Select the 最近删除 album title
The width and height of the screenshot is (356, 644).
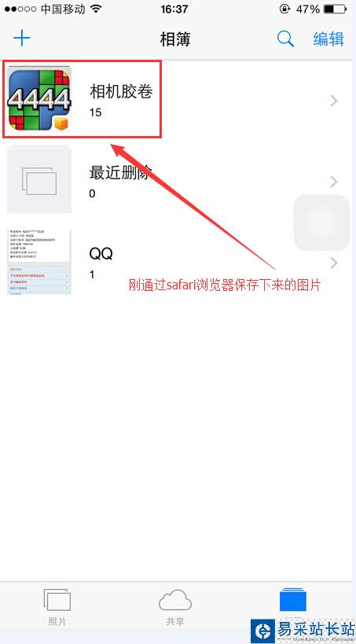121,172
